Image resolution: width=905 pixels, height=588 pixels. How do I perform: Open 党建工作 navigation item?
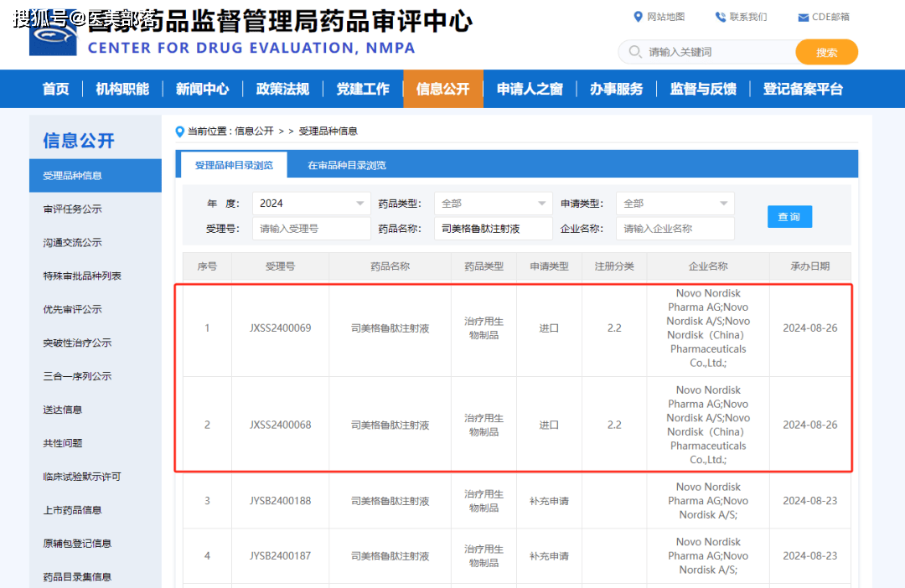click(363, 89)
